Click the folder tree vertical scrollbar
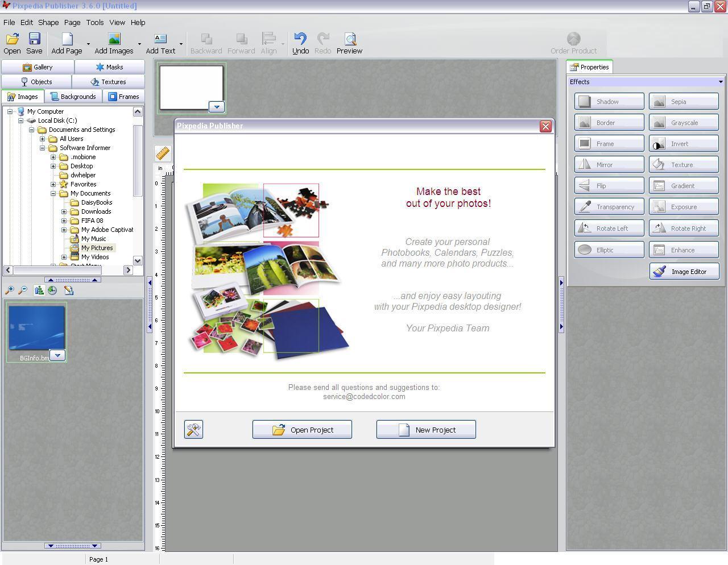728x565 pixels. coord(138,186)
